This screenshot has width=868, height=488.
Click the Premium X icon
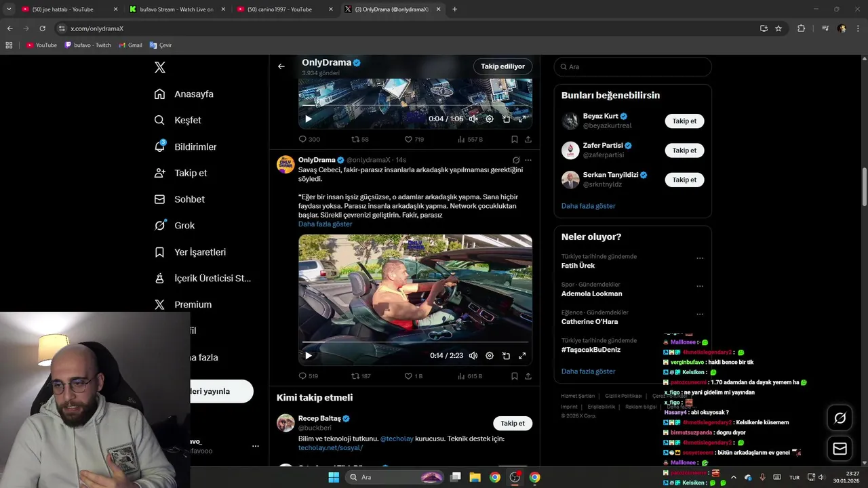click(x=159, y=305)
